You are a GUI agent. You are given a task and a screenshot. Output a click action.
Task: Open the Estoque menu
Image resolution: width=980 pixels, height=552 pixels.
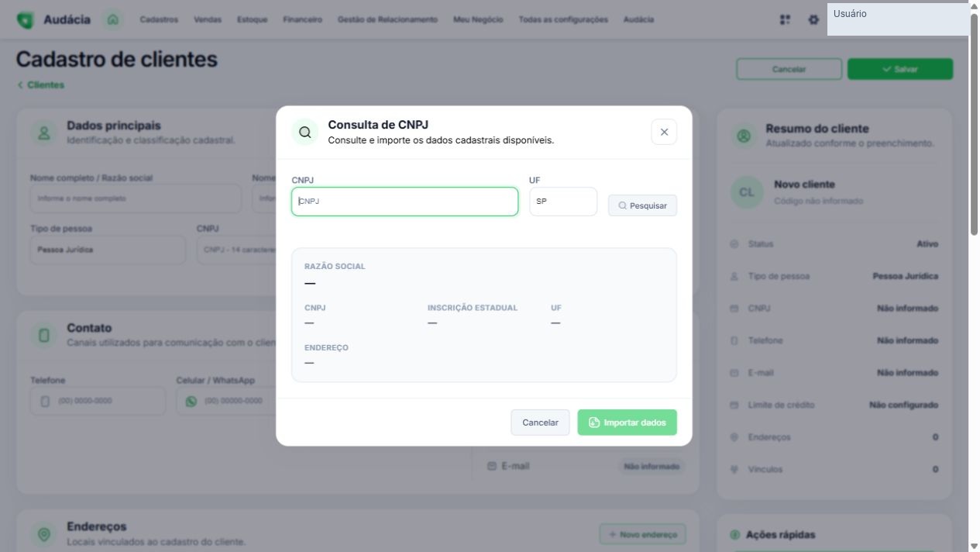click(252, 19)
